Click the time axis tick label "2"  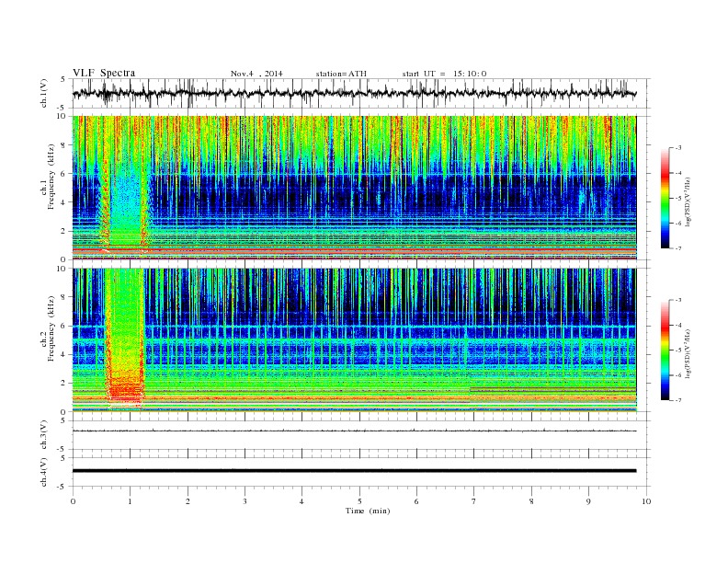click(x=188, y=501)
